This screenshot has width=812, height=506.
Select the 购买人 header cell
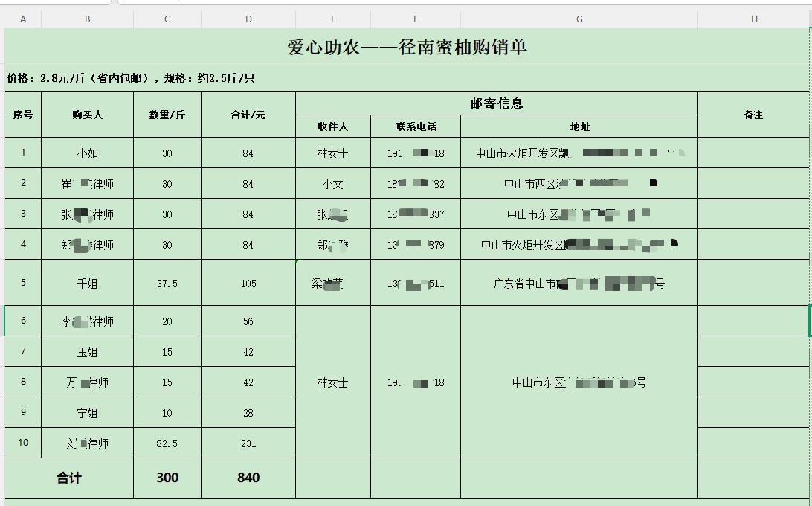click(x=87, y=115)
